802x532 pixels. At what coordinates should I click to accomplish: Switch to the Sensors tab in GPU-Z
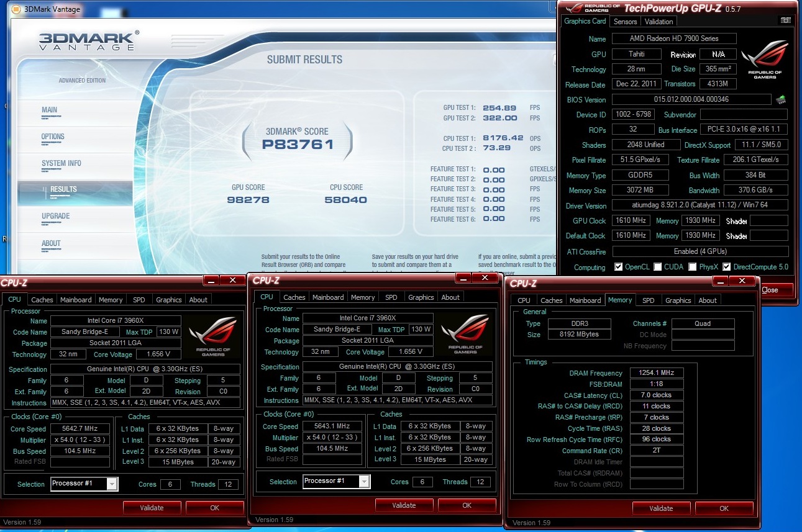click(x=625, y=21)
